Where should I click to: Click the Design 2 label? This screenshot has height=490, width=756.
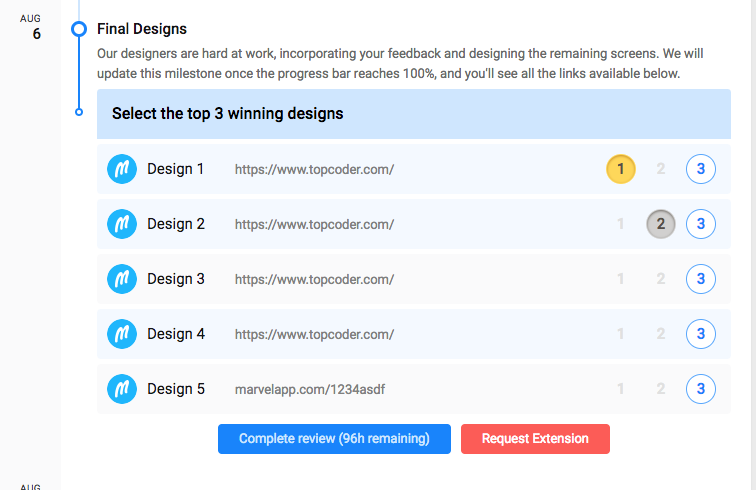point(176,224)
